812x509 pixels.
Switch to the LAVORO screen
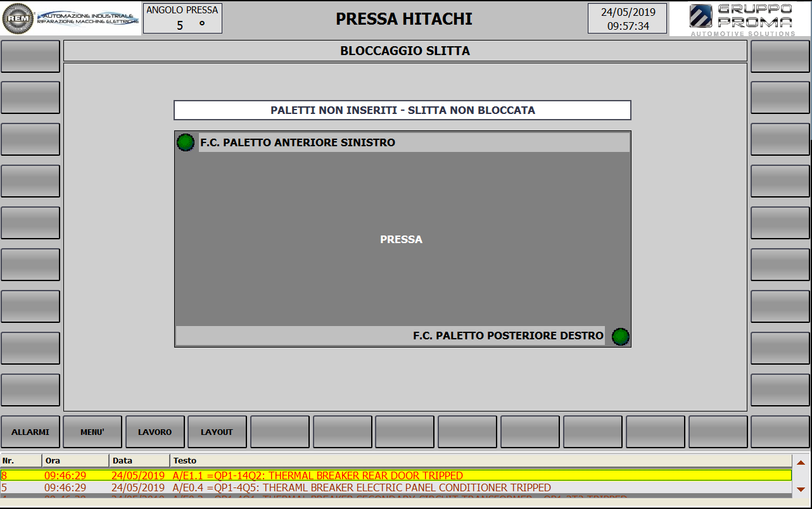(155, 432)
